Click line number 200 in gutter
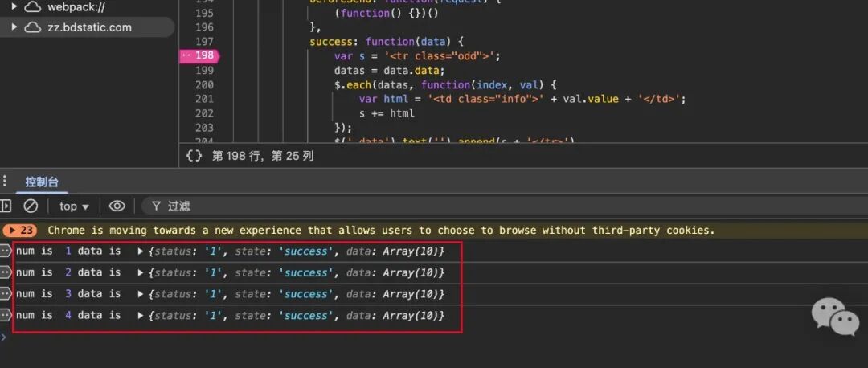Viewport: 868px width, 368px height. coord(204,84)
